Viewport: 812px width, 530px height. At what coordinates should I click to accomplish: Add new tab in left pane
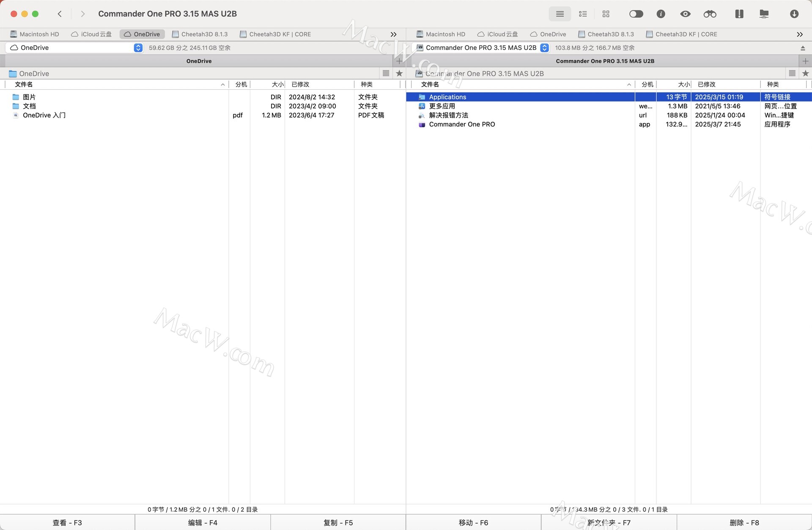399,61
